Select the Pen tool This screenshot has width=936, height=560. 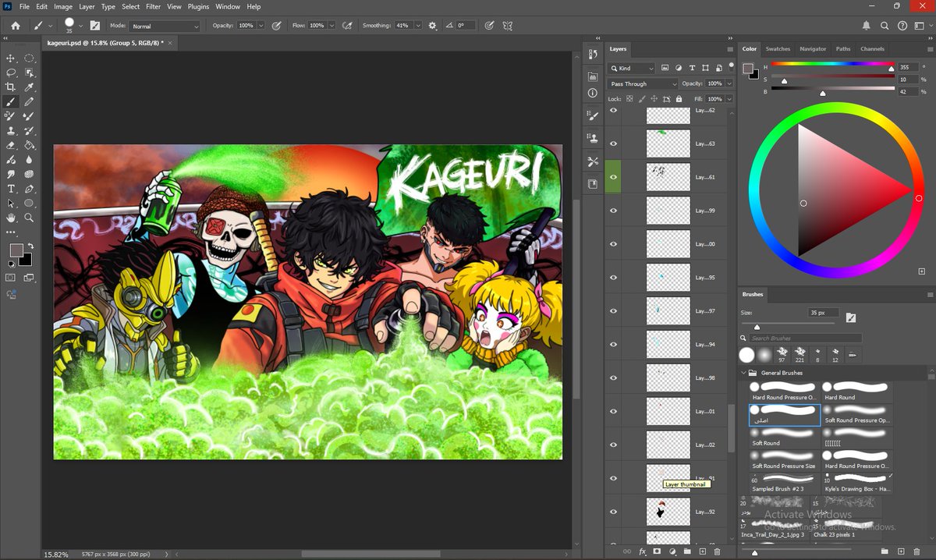tap(30, 189)
